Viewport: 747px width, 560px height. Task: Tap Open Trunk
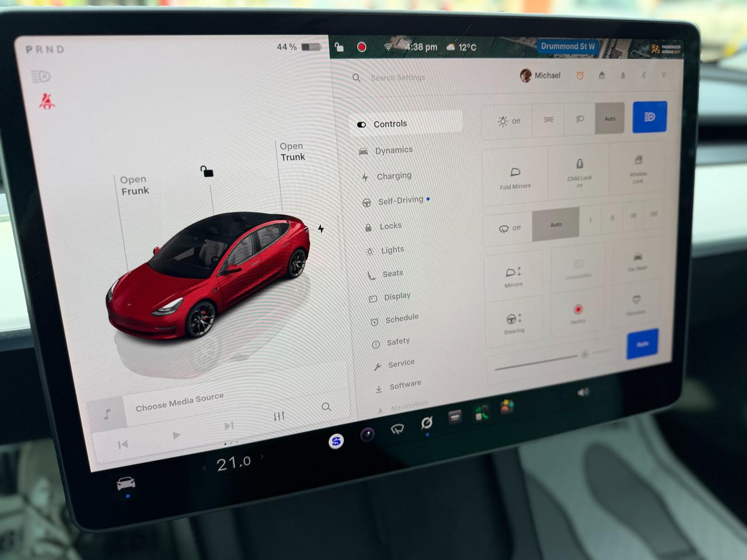pos(292,152)
